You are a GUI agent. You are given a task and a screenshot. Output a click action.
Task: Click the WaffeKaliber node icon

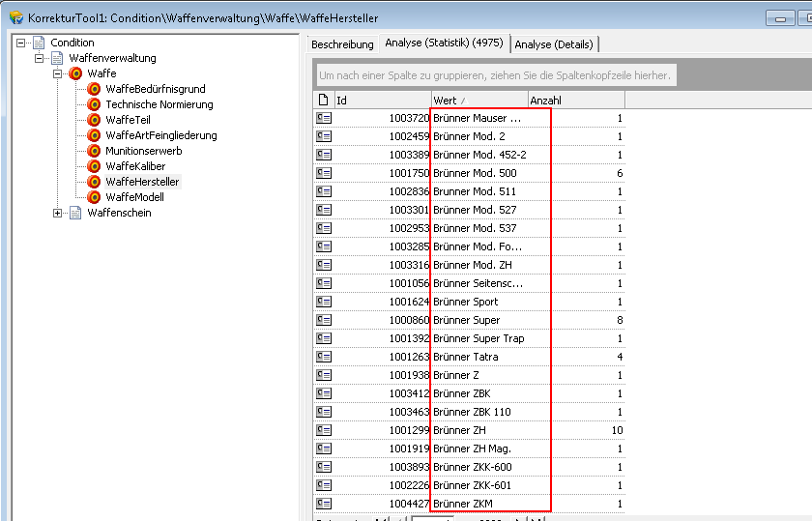click(x=94, y=166)
